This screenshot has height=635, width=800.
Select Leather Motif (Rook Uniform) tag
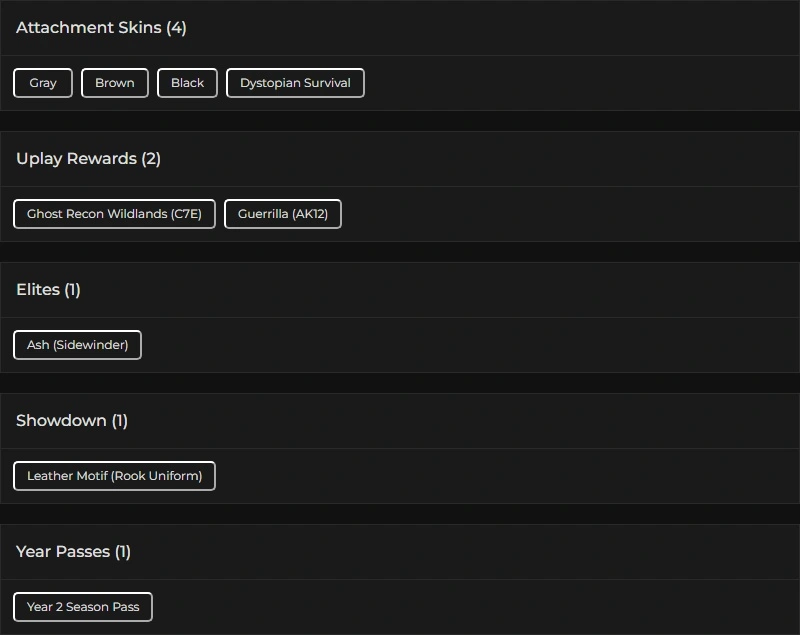click(114, 476)
